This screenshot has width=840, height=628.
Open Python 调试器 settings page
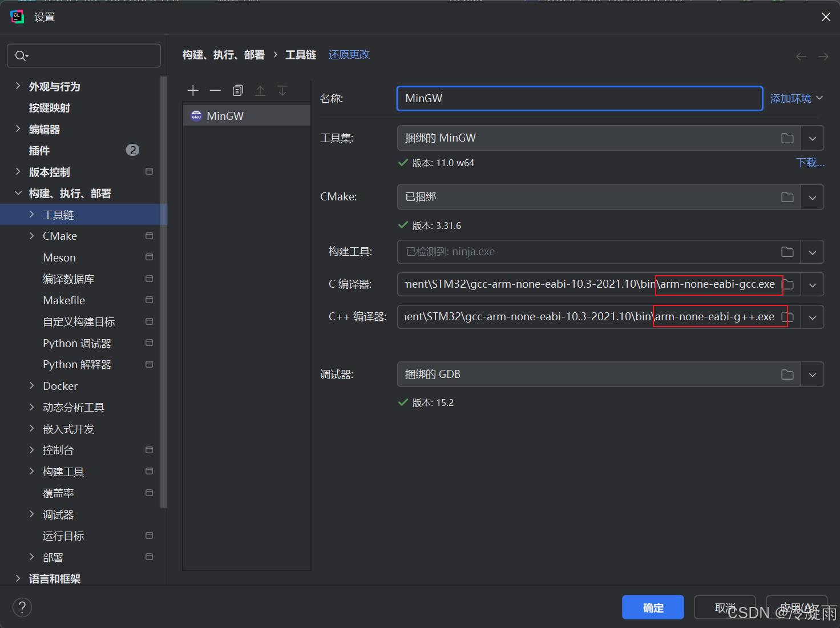click(x=77, y=343)
